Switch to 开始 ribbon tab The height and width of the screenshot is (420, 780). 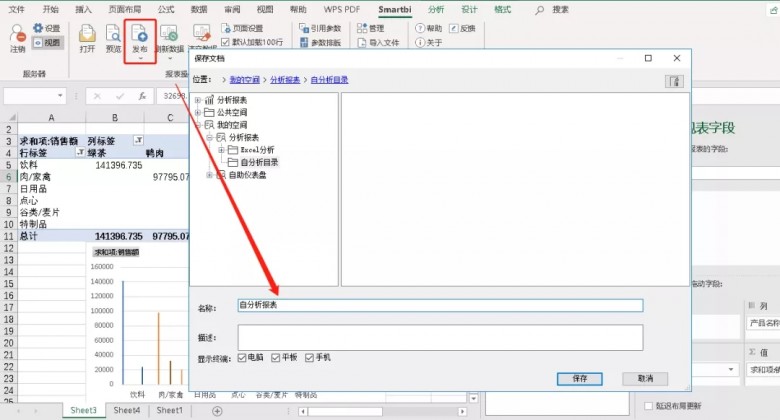[x=50, y=9]
